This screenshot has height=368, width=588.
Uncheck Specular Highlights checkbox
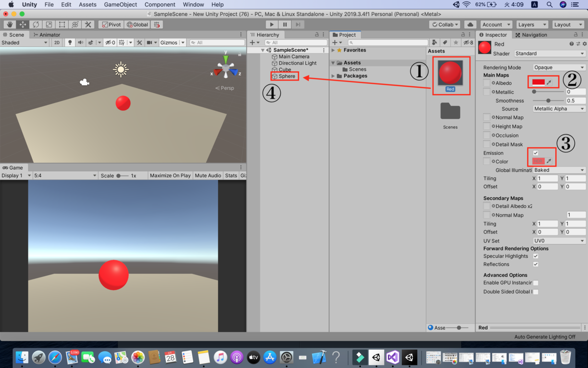[x=536, y=256]
